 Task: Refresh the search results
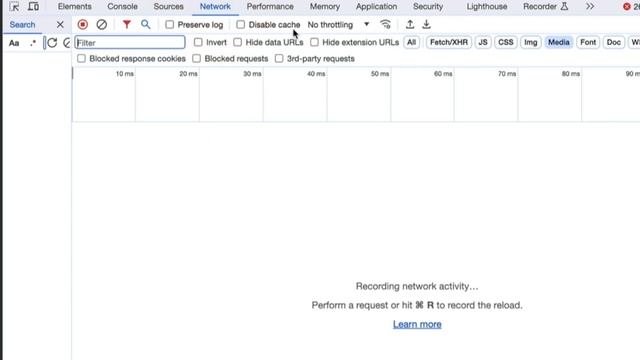(x=52, y=42)
